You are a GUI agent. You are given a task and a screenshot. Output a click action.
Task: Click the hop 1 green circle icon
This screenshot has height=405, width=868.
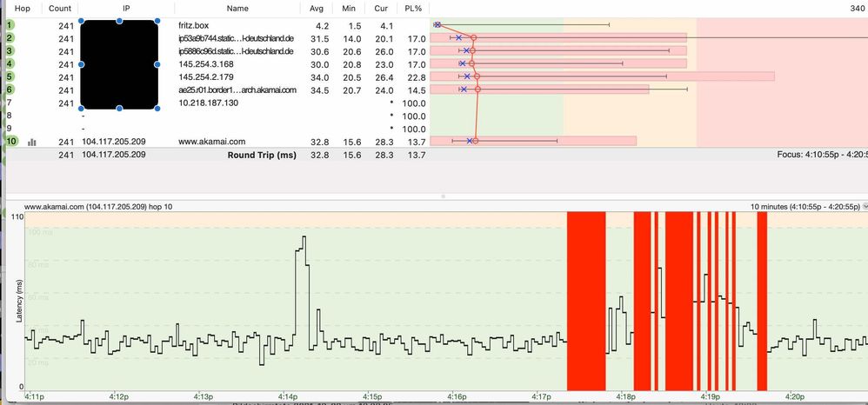(x=10, y=25)
